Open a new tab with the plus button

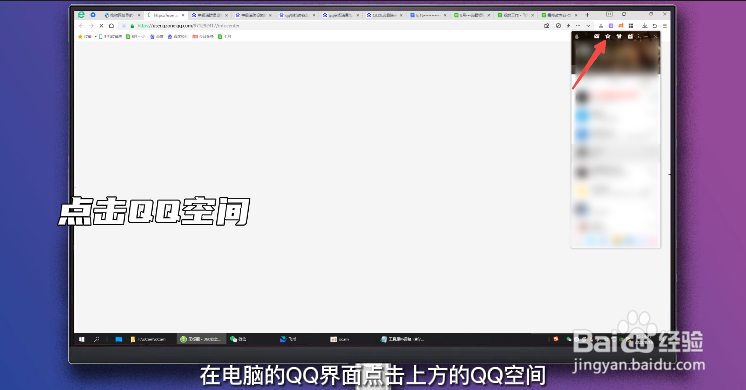[x=587, y=15]
